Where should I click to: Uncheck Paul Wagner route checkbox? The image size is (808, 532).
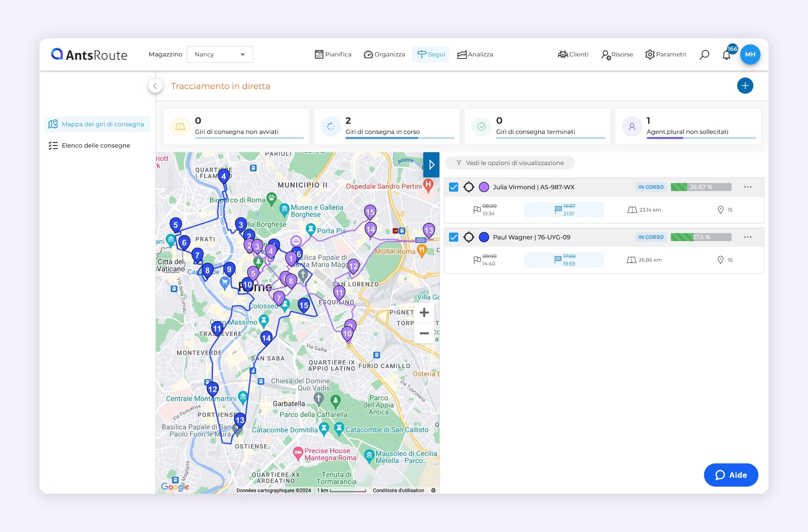[x=453, y=237]
